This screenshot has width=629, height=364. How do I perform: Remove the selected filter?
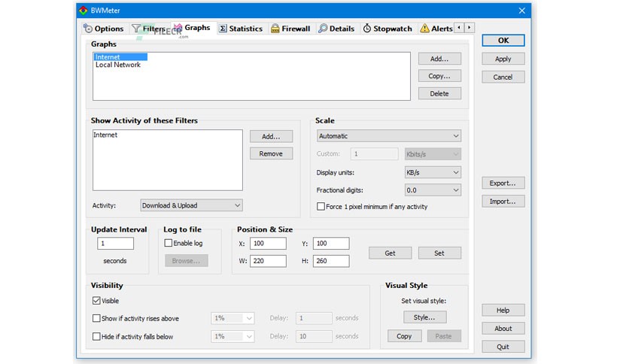point(271,153)
